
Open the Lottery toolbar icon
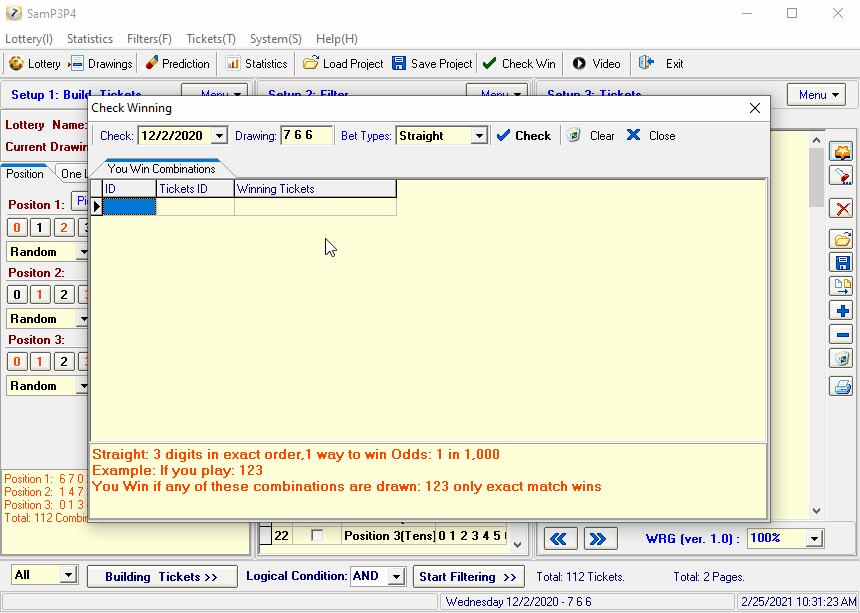[x=16, y=64]
